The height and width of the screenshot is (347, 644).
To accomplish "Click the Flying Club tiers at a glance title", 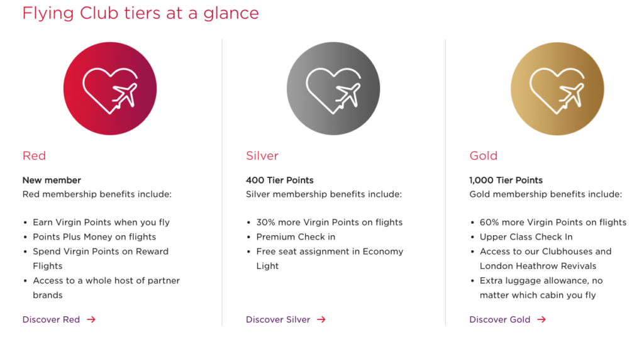I will point(140,13).
